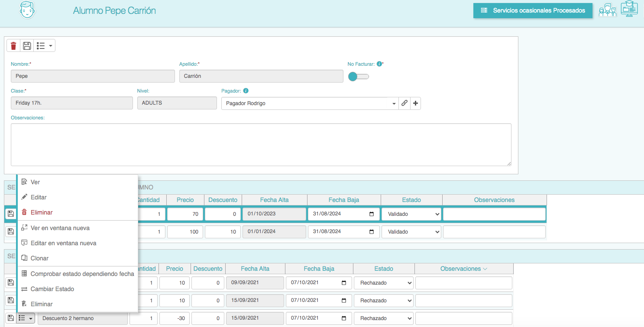Sort by the Observaciones column header with chevron
This screenshot has width=644, height=327.
pos(463,269)
